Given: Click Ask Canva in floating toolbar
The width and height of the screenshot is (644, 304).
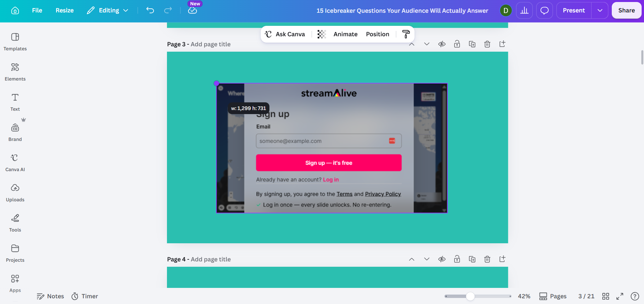Looking at the screenshot, I should coord(285,34).
